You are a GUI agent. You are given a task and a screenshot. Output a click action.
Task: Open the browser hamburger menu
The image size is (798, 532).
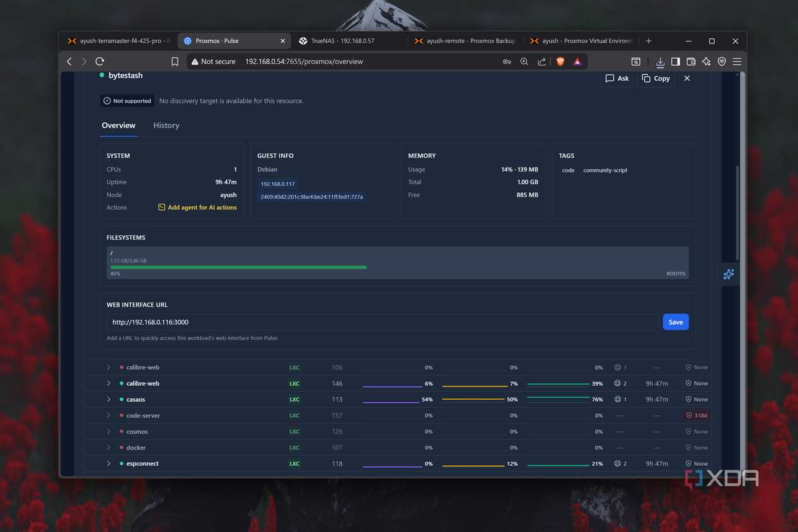pos(737,61)
